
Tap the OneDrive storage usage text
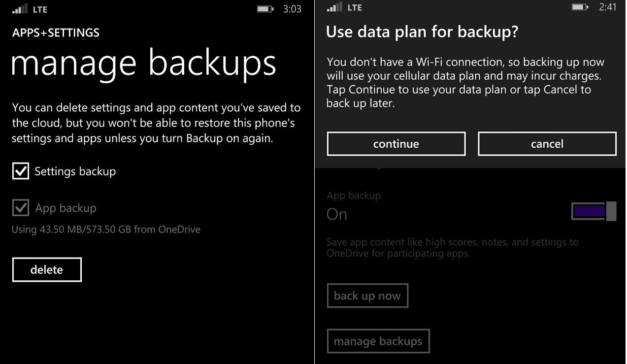[106, 229]
